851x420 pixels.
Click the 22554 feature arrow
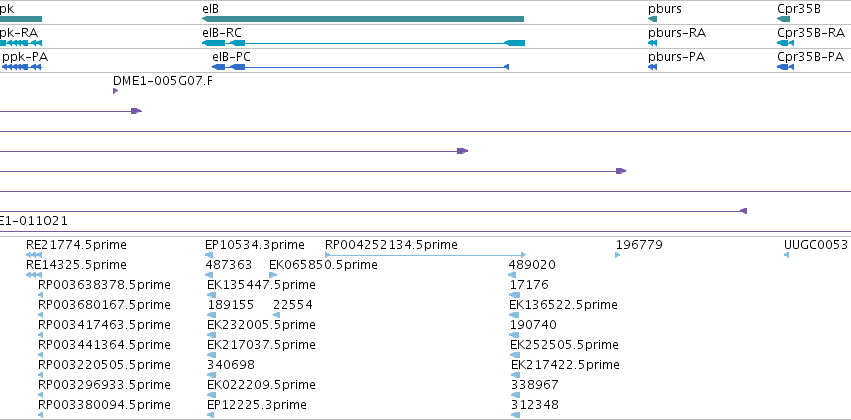pyautogui.click(x=276, y=315)
